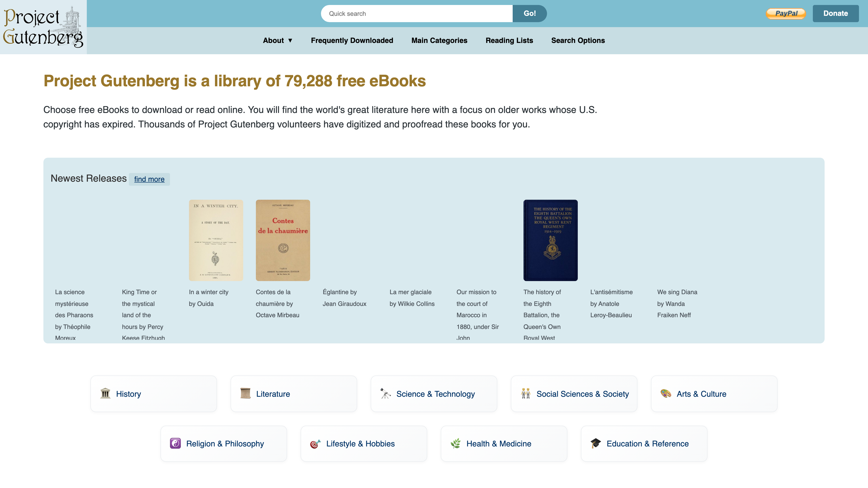Browse Science & Technology category text
This screenshot has width=868, height=488.
coord(435,394)
